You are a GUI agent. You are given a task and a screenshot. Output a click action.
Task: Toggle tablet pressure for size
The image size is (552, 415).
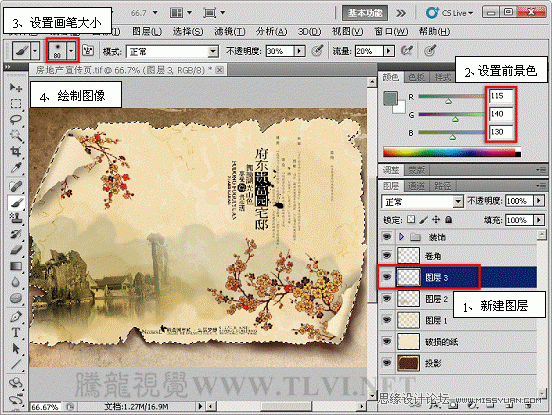click(430, 51)
